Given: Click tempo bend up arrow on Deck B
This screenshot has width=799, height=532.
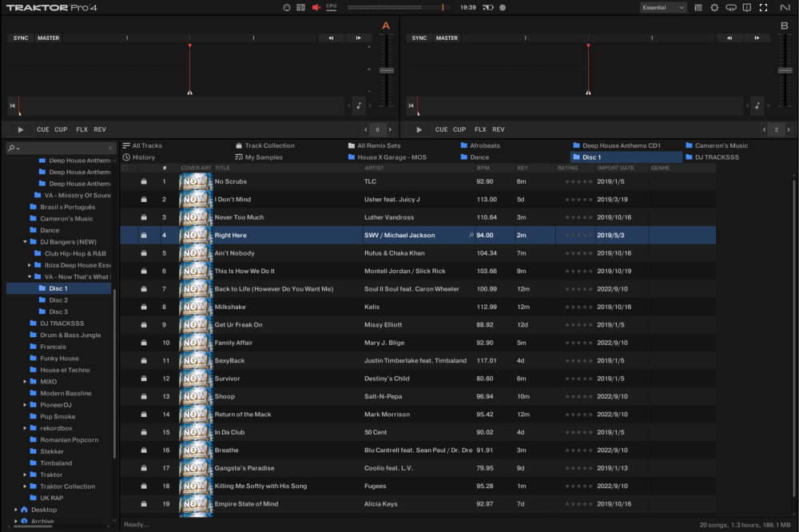Looking at the screenshot, I should [757, 38].
